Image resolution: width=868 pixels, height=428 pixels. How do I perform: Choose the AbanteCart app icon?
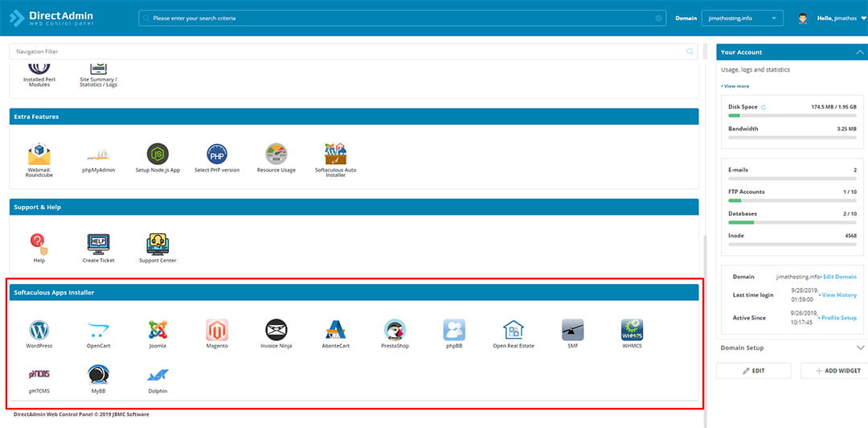[x=335, y=331]
